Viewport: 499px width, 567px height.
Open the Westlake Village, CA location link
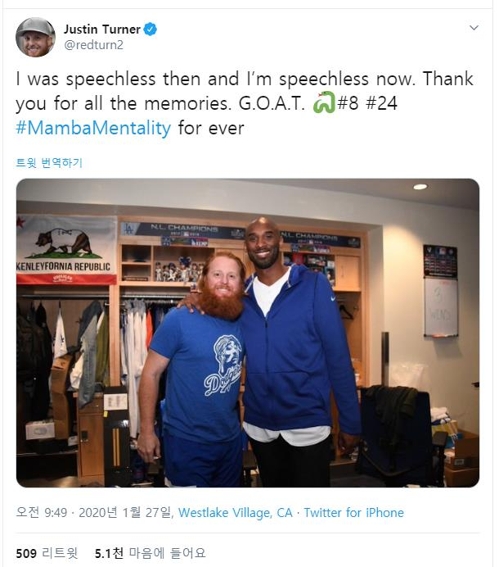pos(235,512)
